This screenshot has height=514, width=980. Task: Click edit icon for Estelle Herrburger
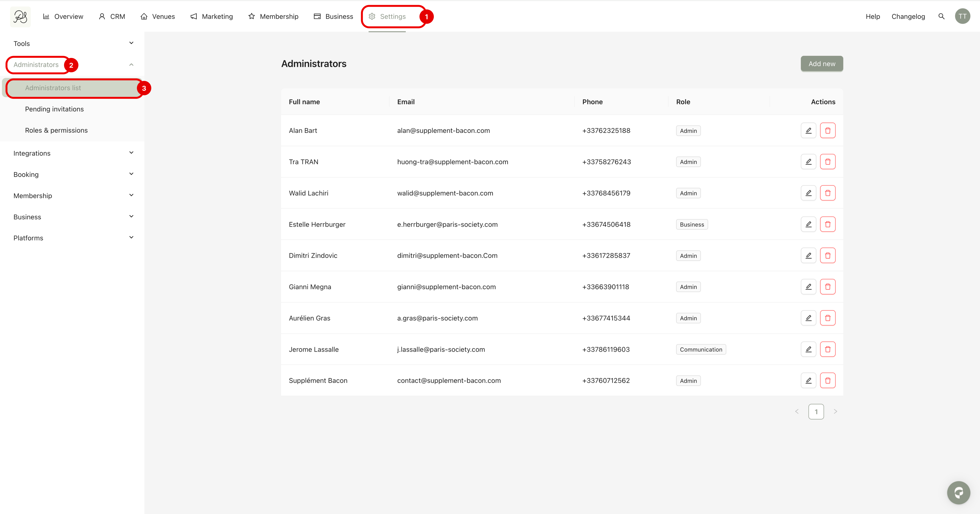[808, 224]
